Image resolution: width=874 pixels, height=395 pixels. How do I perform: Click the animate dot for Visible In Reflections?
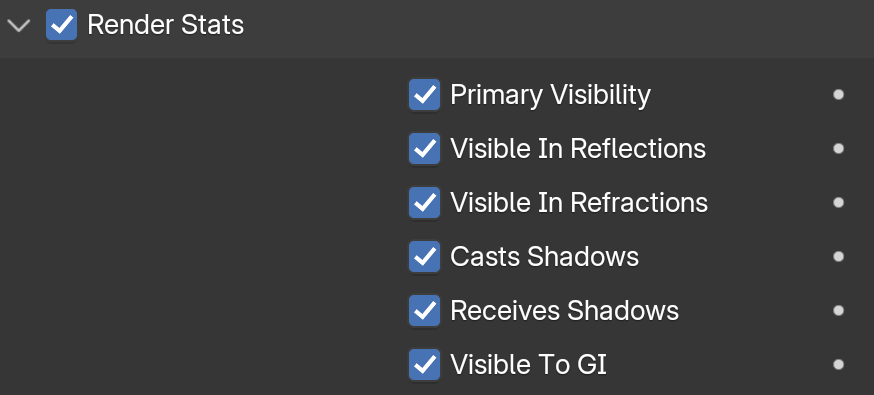(838, 149)
